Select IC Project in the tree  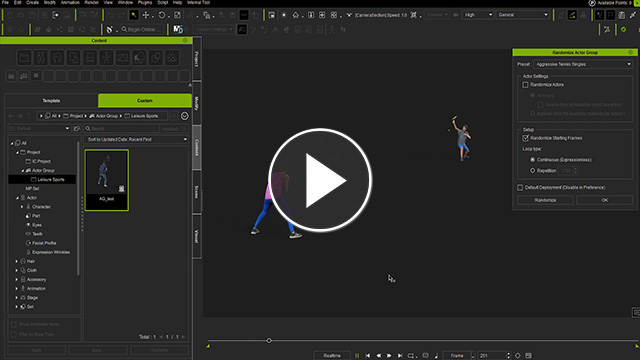tap(41, 161)
